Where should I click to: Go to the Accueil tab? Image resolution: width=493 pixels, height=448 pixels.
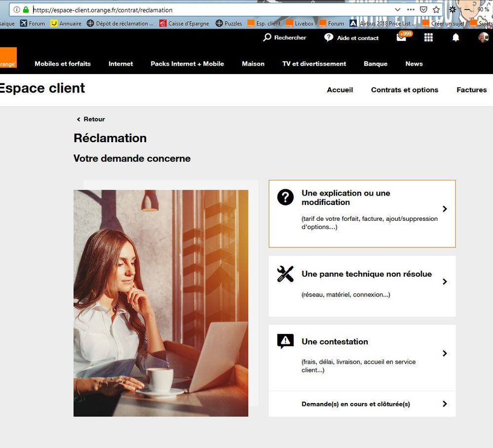click(x=340, y=90)
